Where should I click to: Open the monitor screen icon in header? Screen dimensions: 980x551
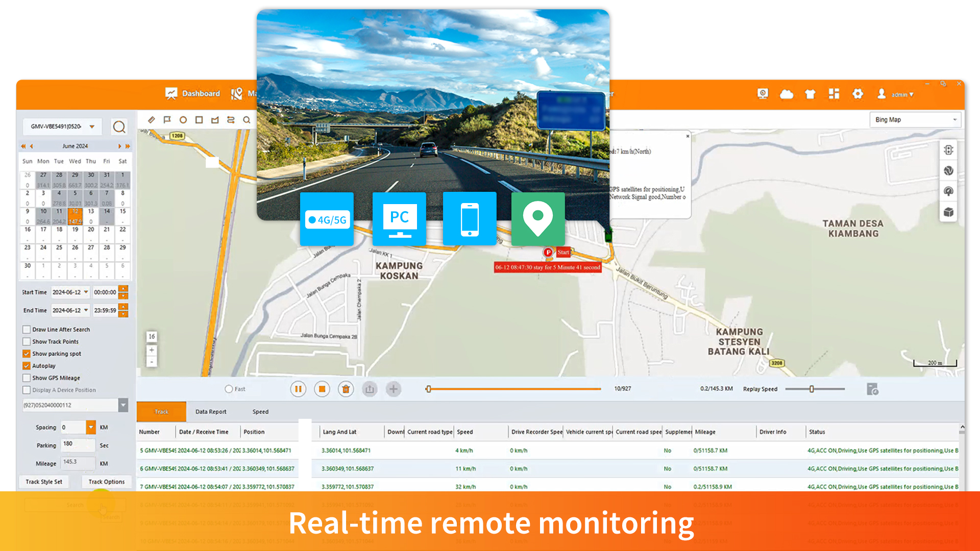[x=763, y=94]
